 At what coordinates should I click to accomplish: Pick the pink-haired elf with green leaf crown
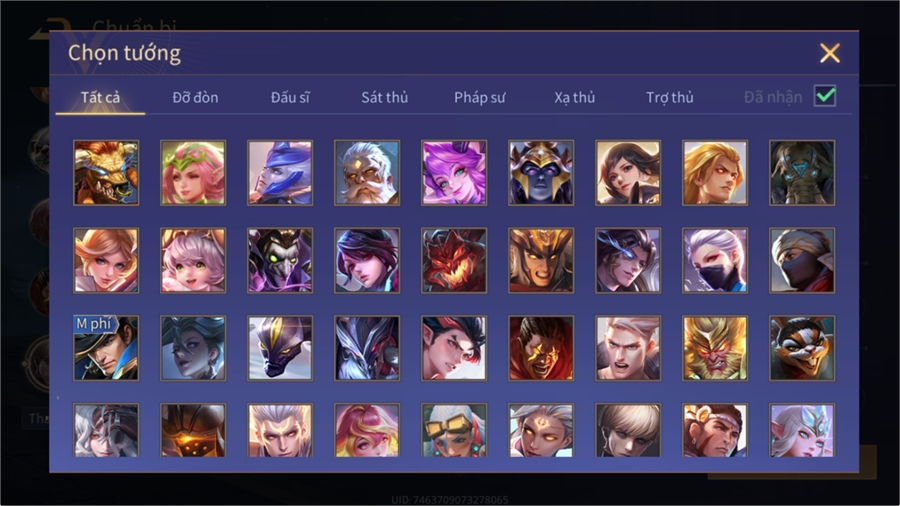(193, 173)
